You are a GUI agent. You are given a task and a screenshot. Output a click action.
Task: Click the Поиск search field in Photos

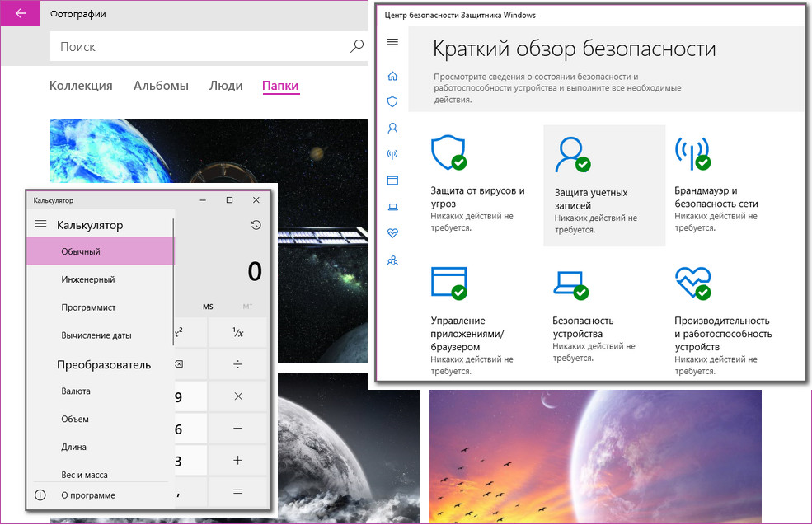tap(209, 47)
